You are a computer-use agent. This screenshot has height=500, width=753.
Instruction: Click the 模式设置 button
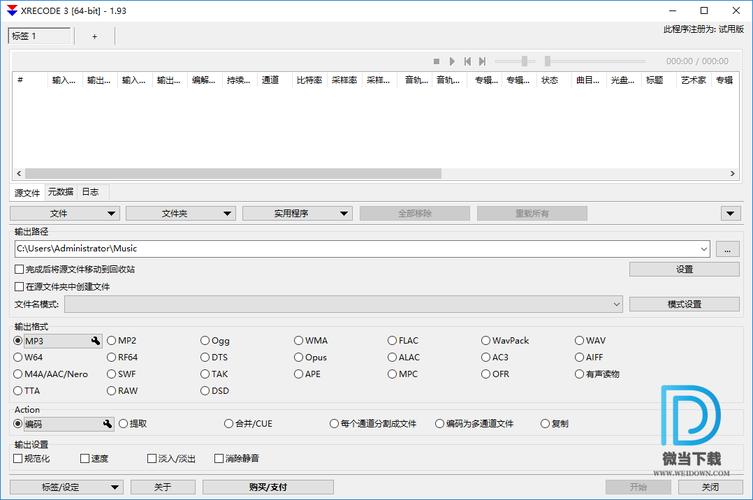click(684, 304)
